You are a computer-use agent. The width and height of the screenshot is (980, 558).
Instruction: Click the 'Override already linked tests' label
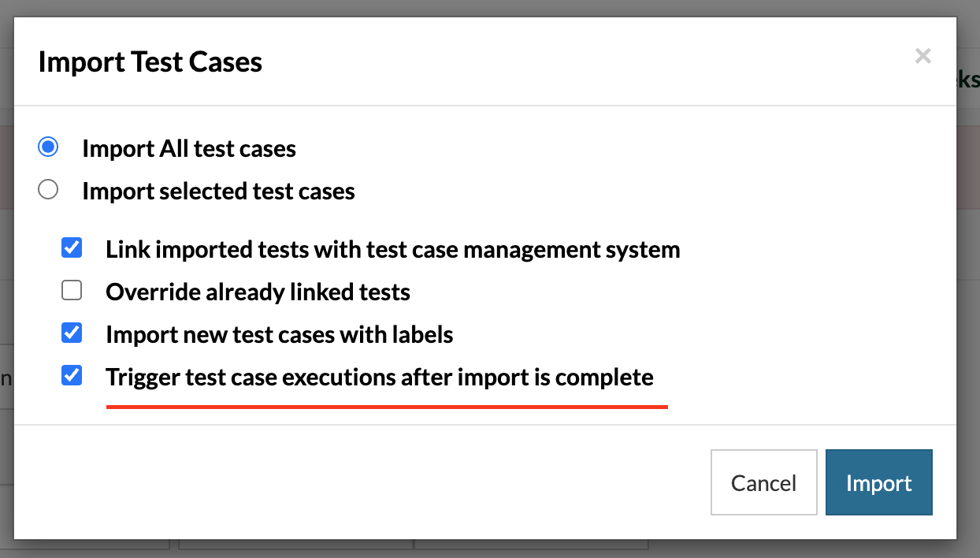tap(258, 292)
